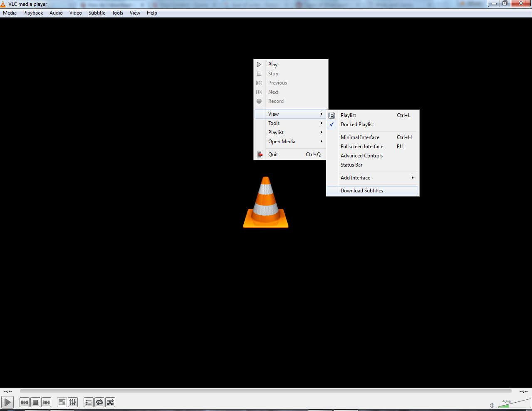The width and height of the screenshot is (532, 411).
Task: Choose Download Subtitles in the submenu
Action: click(372, 191)
